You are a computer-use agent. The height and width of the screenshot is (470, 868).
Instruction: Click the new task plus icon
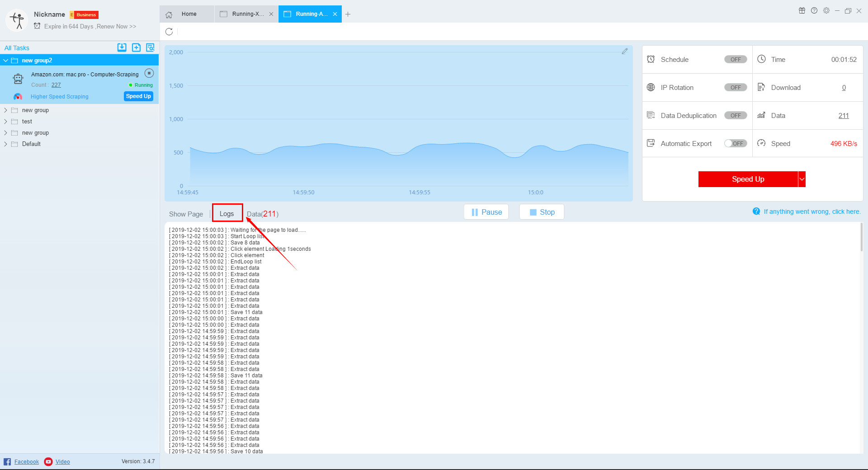tap(136, 47)
